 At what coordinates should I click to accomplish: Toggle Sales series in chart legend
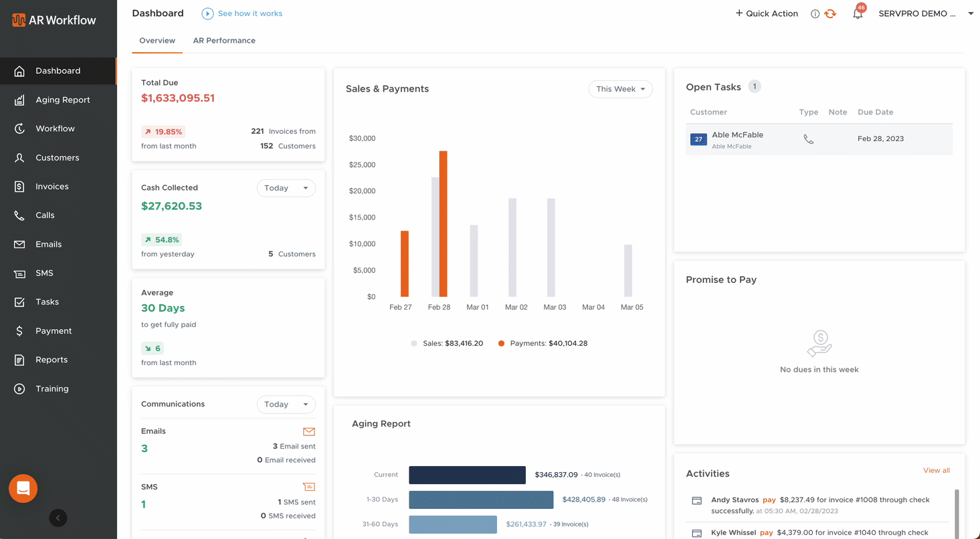click(447, 343)
